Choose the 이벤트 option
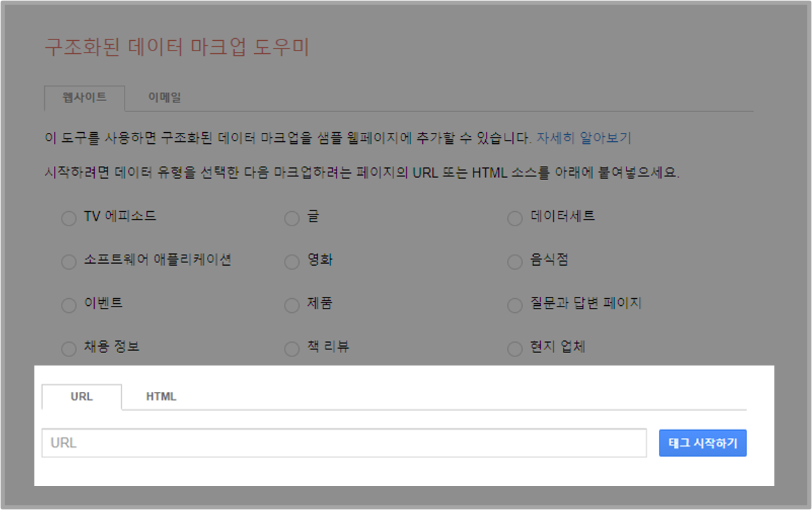 tap(69, 305)
